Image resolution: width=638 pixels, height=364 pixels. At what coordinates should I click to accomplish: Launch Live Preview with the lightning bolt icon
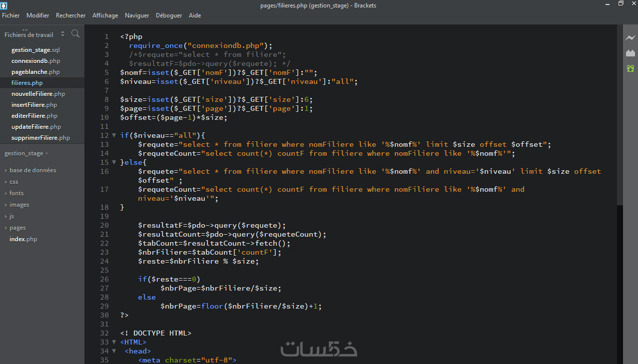pos(630,38)
